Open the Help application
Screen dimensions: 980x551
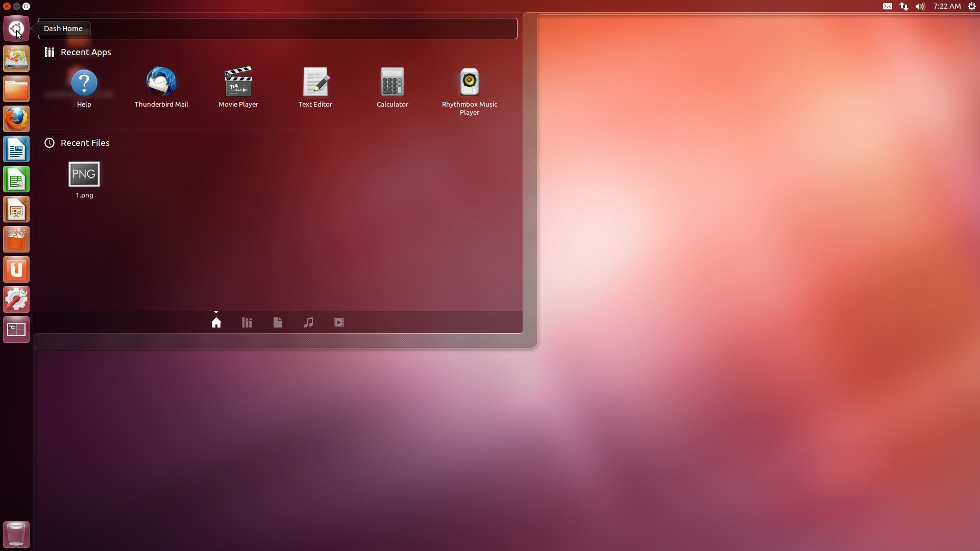[x=84, y=82]
